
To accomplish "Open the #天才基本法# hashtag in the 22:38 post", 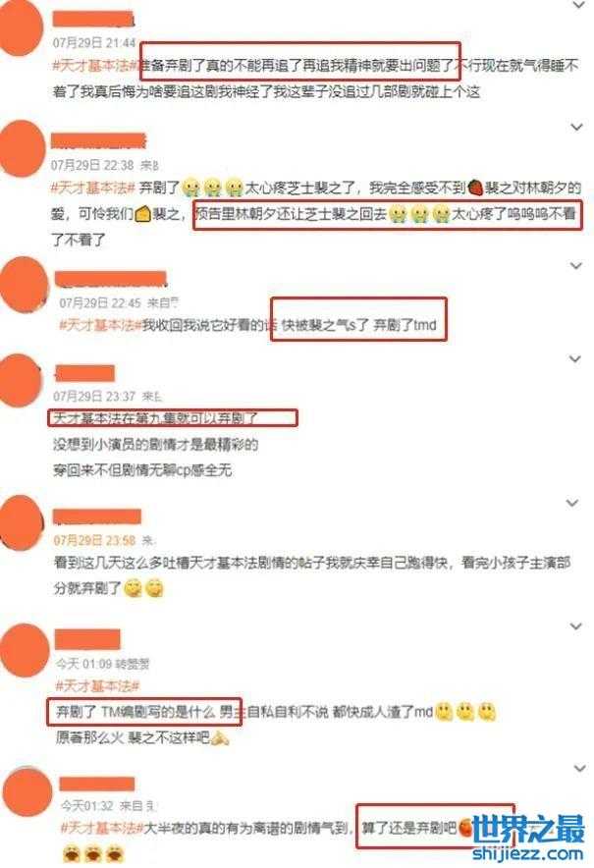I will coord(93,189).
